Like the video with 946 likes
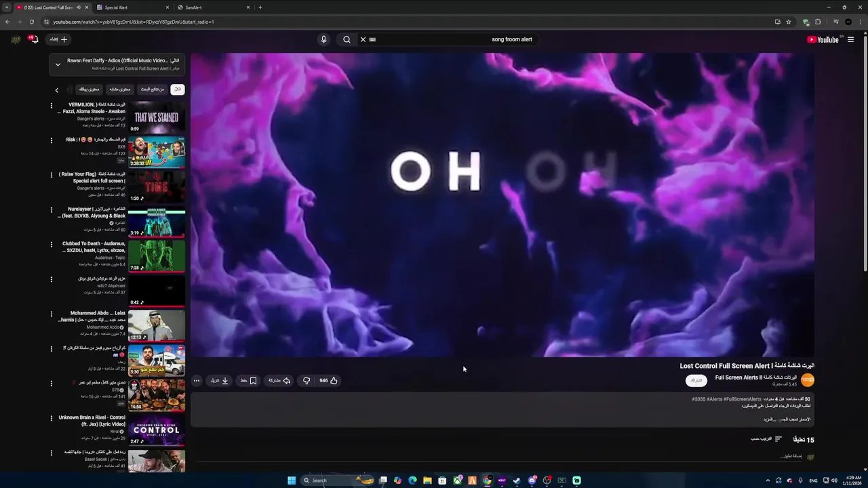 click(328, 381)
